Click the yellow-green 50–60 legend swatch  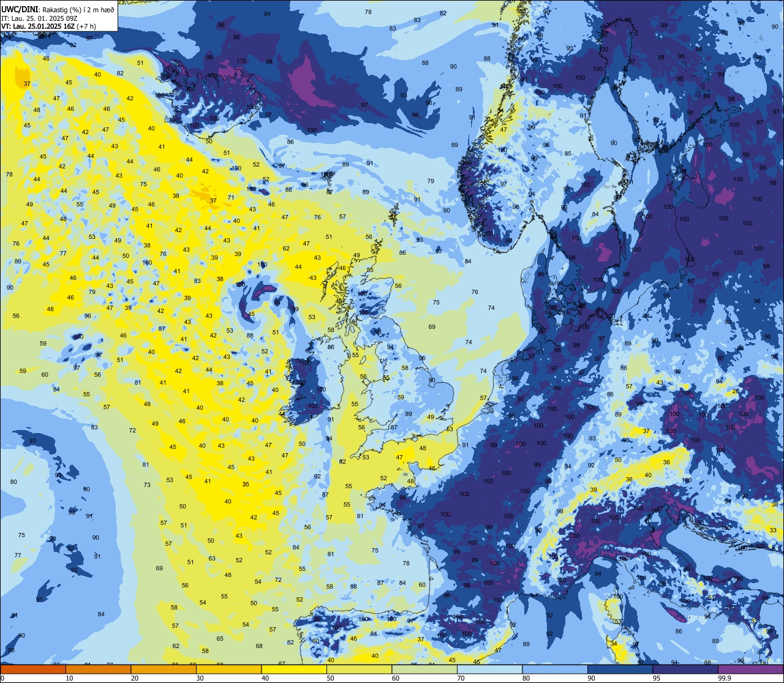click(x=359, y=670)
